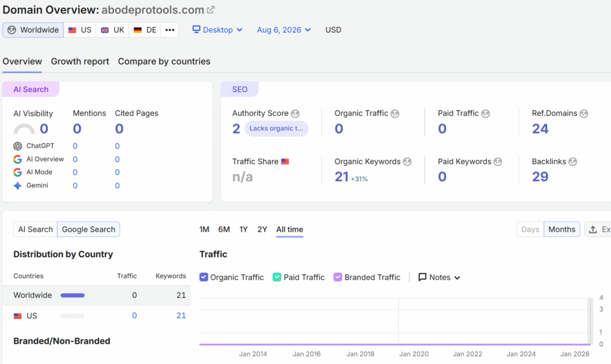The width and height of the screenshot is (611, 364).
Task: Click the globe icon next to Organic Traffic
Action: click(395, 114)
